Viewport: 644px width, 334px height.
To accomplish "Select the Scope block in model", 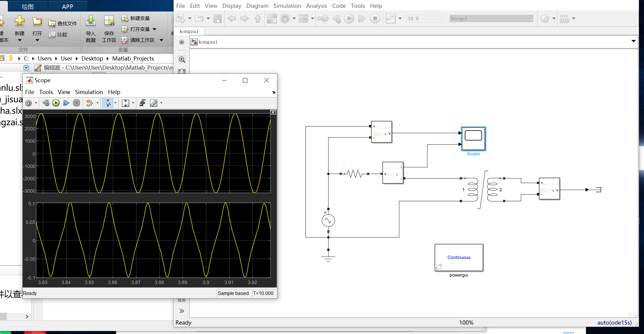I will coord(473,139).
